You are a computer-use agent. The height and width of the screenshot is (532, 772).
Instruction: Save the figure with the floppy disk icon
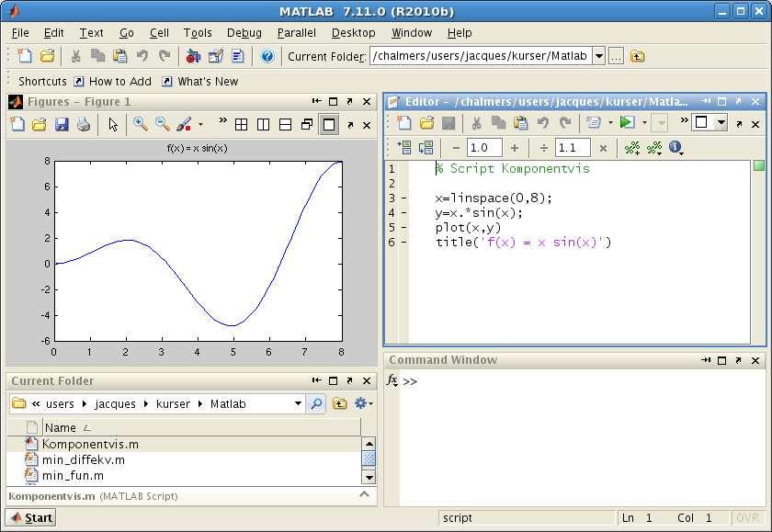coord(62,125)
